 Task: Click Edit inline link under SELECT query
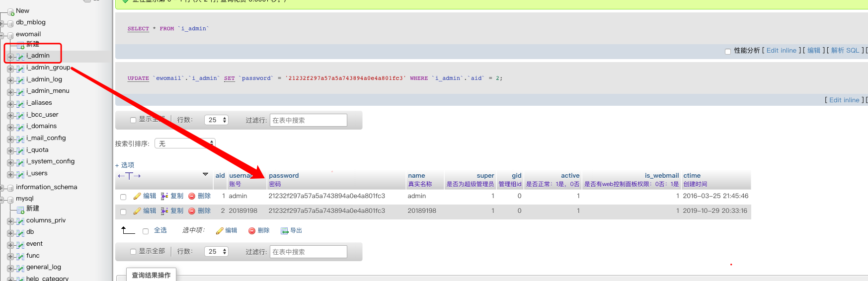(782, 51)
